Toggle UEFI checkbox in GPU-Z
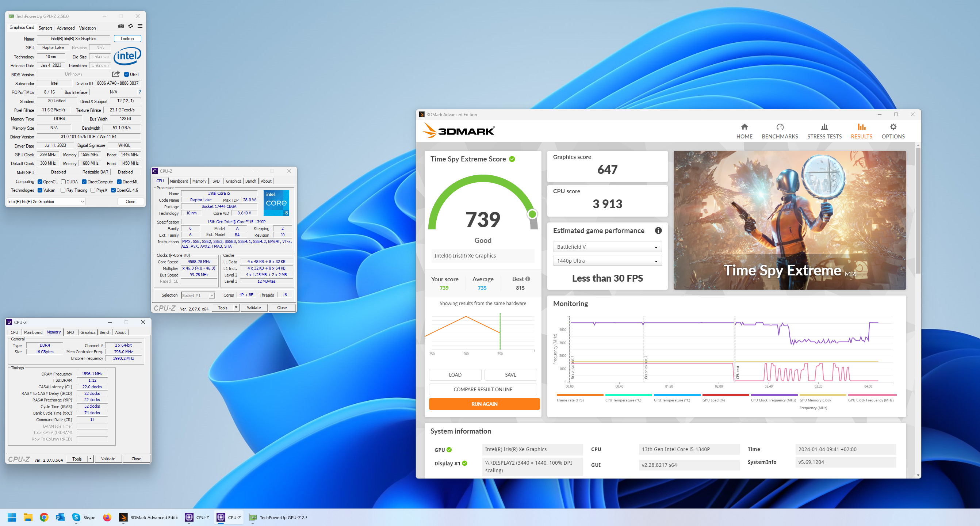This screenshot has height=526, width=980. point(126,75)
